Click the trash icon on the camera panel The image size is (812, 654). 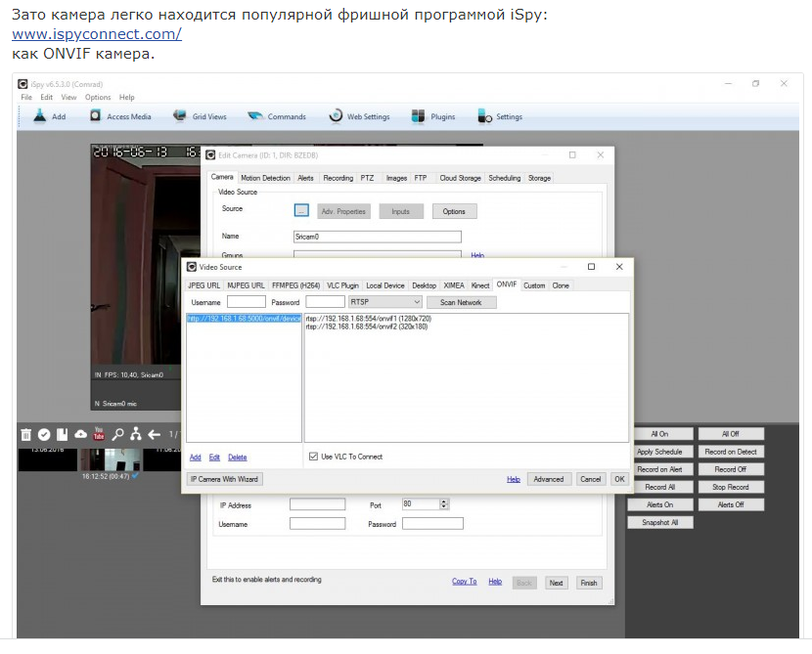[x=26, y=433]
